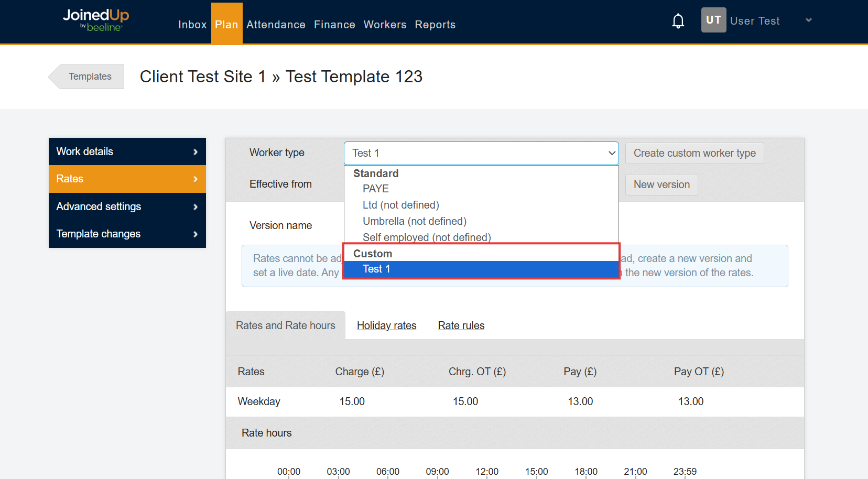Click the UT user avatar
868x479 pixels.
coord(713,20)
